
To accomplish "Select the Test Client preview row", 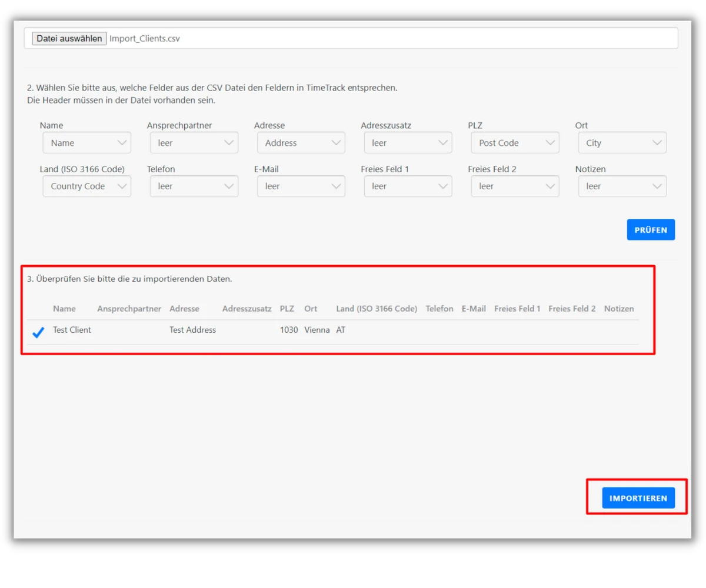I will tap(72, 330).
